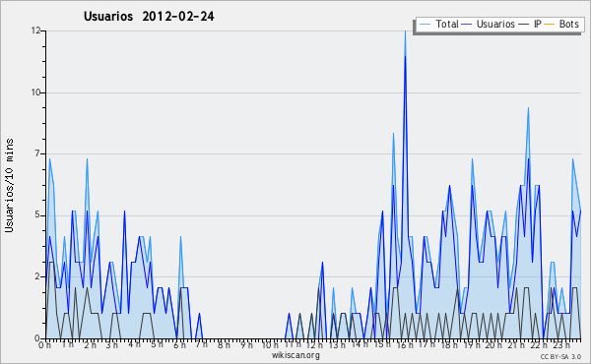Click the y-axis value 2
Viewport: 591px width, 364px height.
(37, 276)
